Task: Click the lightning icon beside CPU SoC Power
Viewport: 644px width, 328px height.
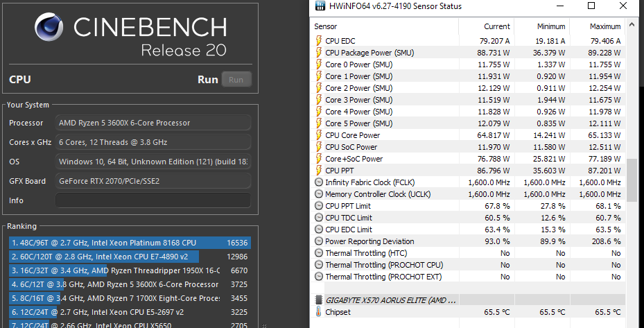Action: pyautogui.click(x=319, y=147)
